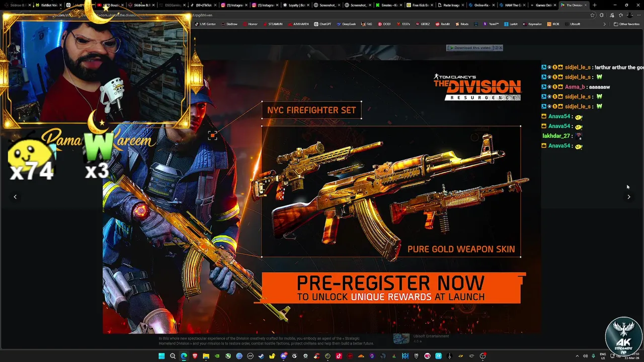Switch to the YouTube Bouzk tab
This screenshot has height=362, width=644.
[x=110, y=5]
